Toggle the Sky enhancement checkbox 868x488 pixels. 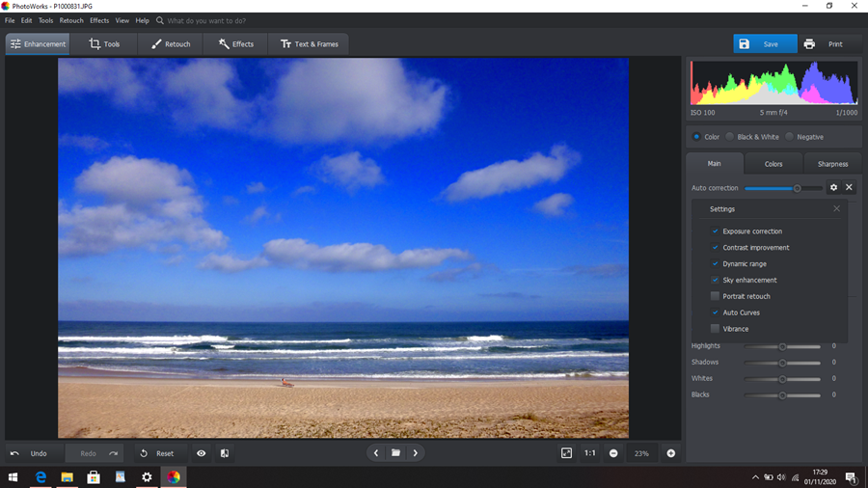point(716,280)
